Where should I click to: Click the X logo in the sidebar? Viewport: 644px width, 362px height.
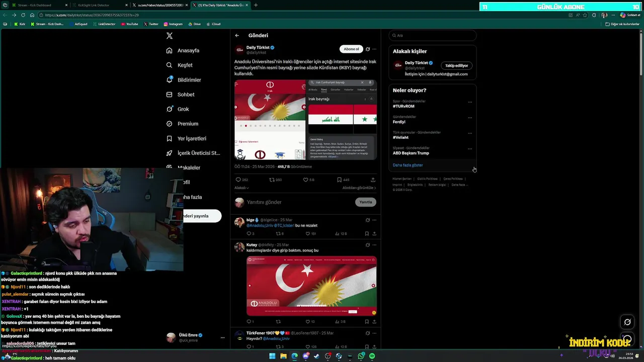coord(170,36)
